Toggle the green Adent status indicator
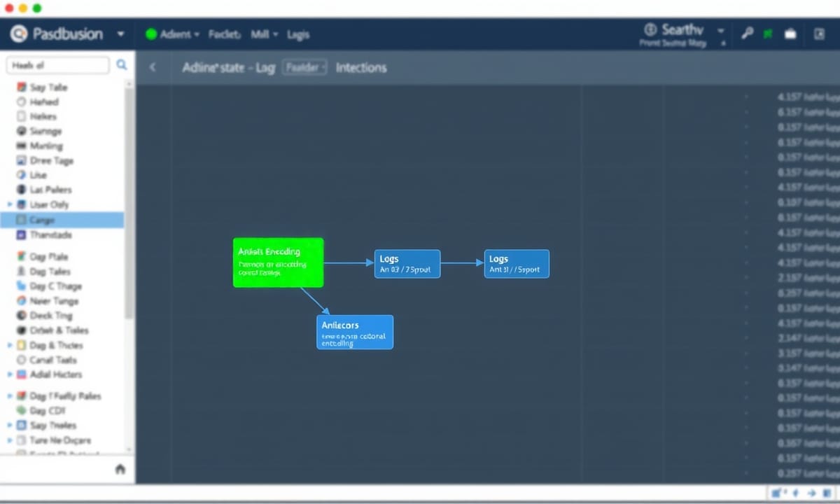This screenshot has width=840, height=504. click(x=150, y=34)
